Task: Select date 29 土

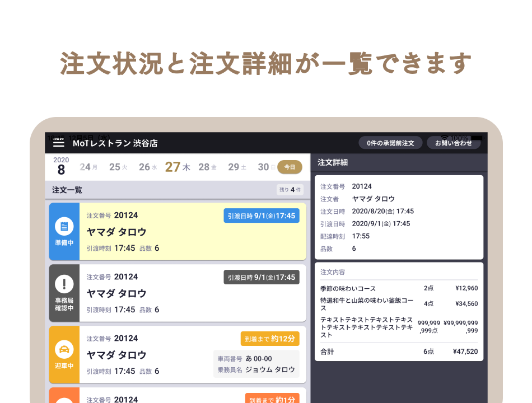Action: [237, 167]
